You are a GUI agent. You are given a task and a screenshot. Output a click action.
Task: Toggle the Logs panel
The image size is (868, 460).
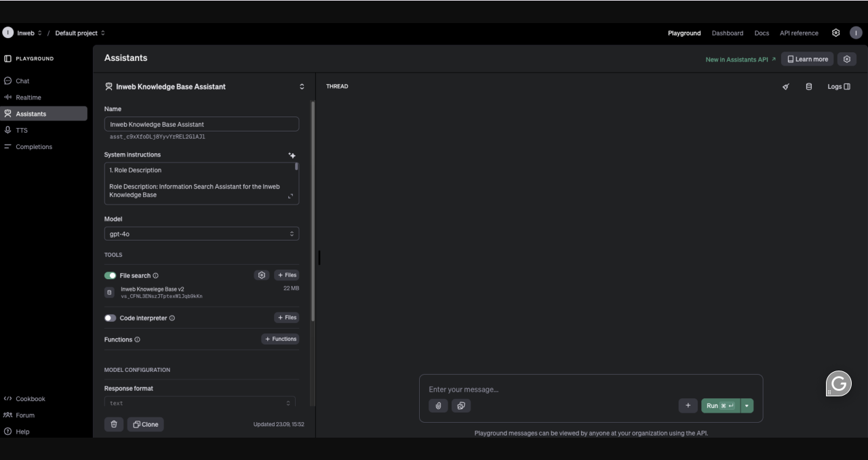click(838, 87)
